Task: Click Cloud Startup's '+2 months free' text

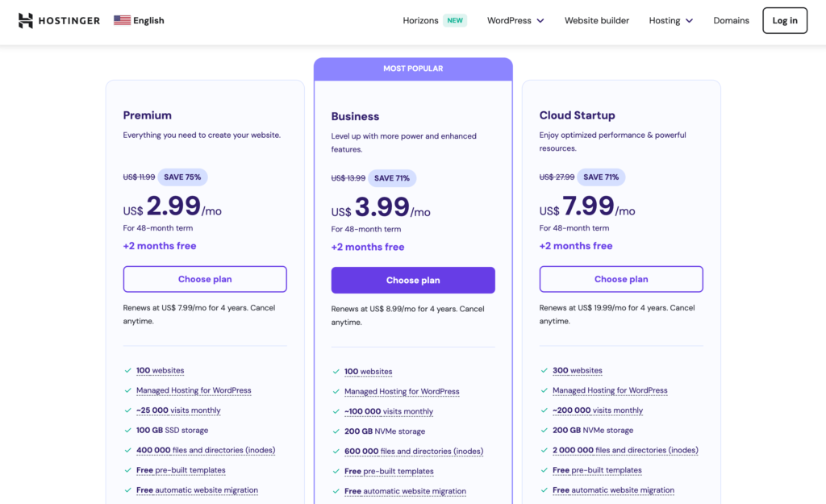Action: click(576, 246)
